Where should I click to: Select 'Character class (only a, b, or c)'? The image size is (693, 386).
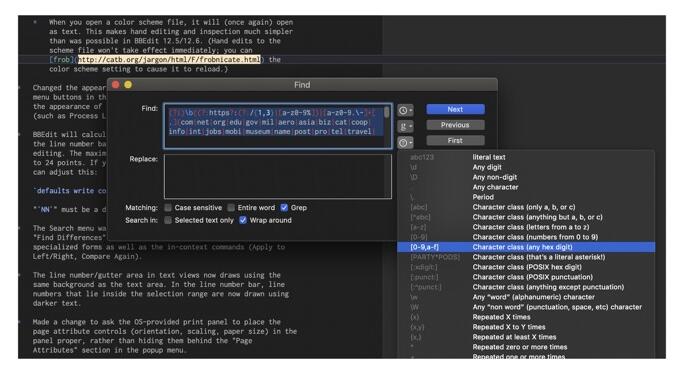pos(526,207)
